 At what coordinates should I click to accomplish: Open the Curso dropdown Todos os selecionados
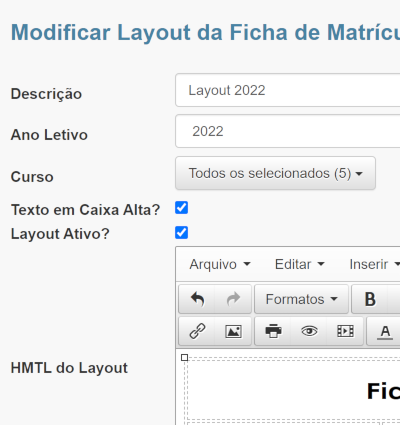[275, 173]
